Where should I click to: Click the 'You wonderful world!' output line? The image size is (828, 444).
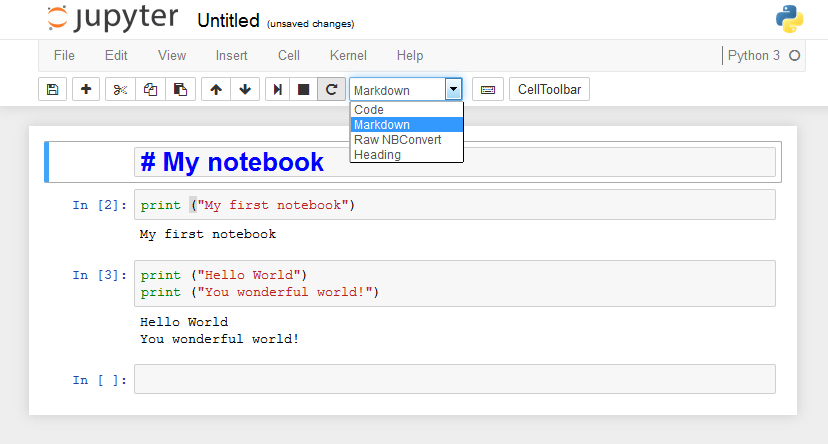[219, 339]
